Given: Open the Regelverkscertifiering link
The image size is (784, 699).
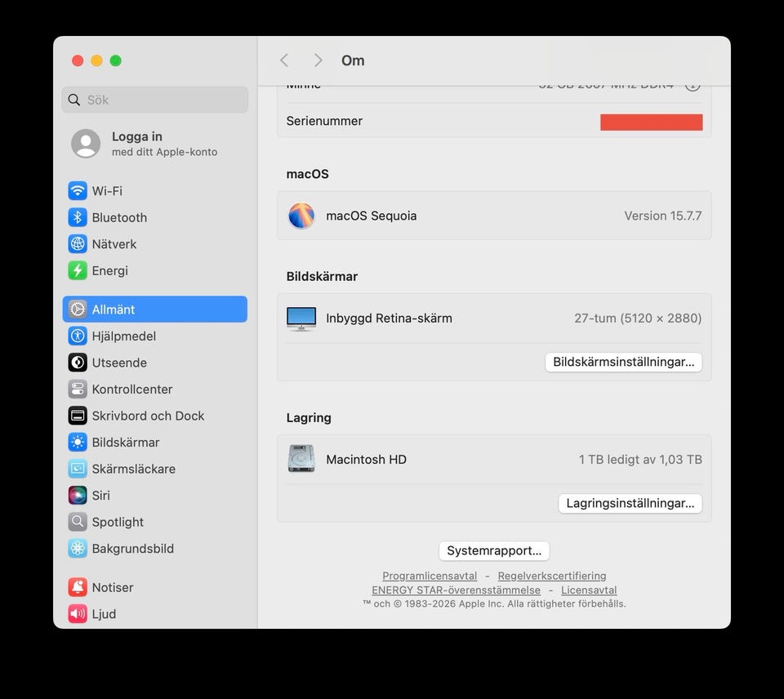Looking at the screenshot, I should 552,576.
